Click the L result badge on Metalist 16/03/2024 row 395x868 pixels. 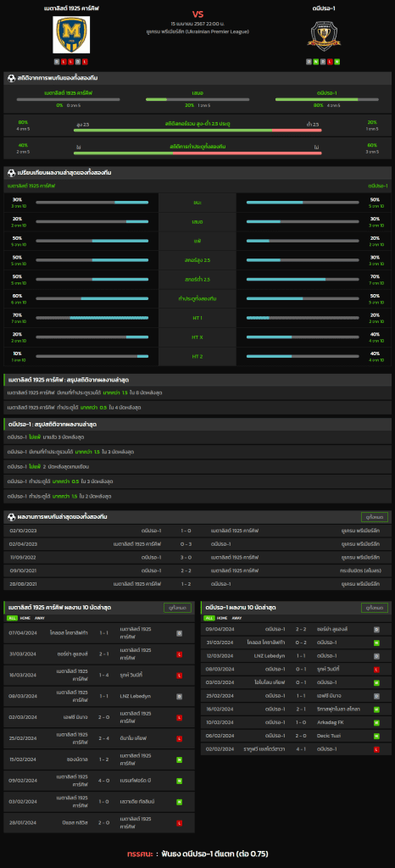(x=179, y=675)
